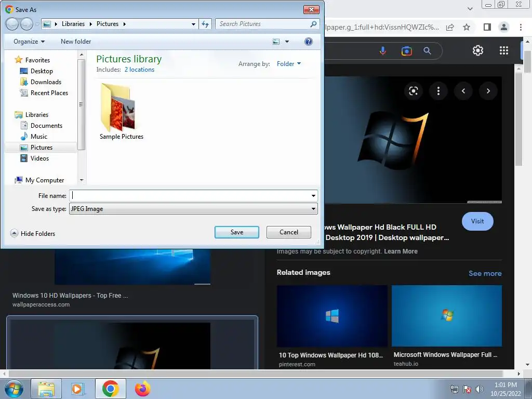Click the refresh button beside the address bar

205,24
